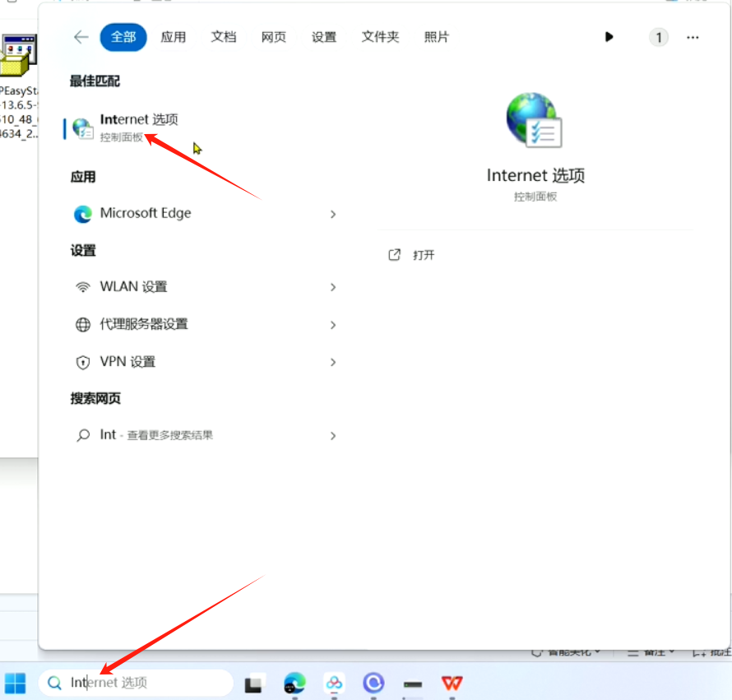Image resolution: width=732 pixels, height=700 pixels.
Task: Expand VPN 设置 chevron
Action: 333,363
